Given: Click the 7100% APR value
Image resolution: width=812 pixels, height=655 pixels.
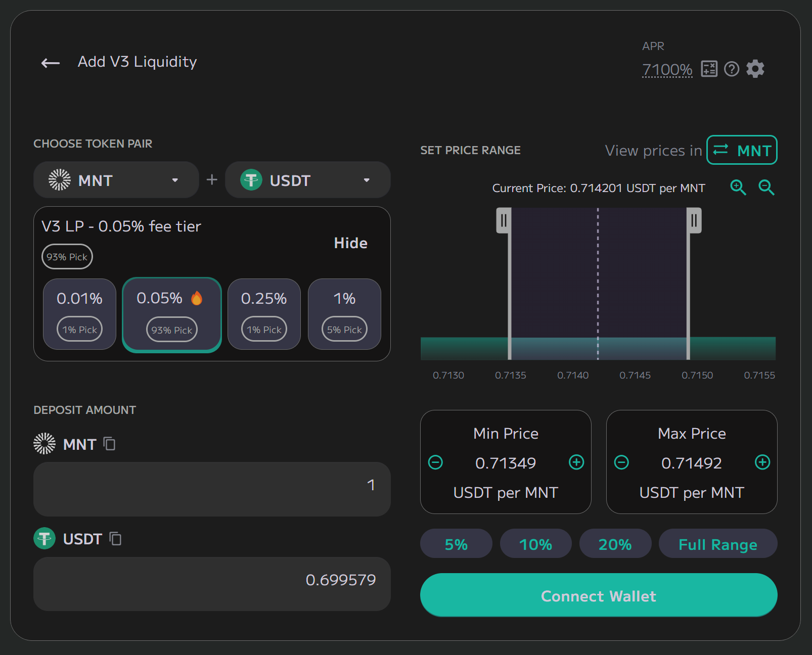Looking at the screenshot, I should 667,69.
